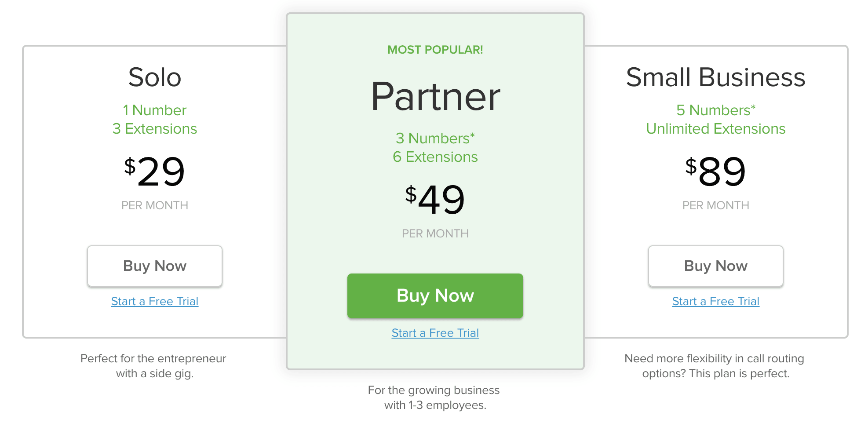Click the green Partner Buy Now button

point(435,296)
